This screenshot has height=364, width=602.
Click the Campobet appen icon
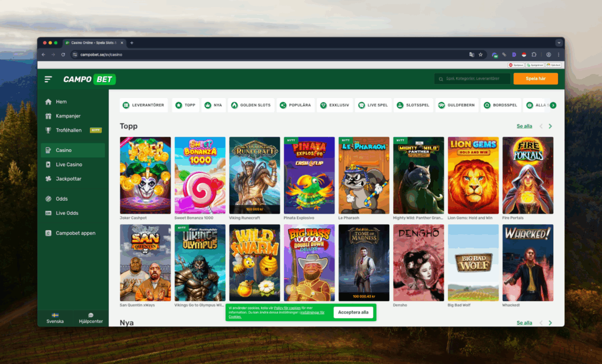(48, 233)
